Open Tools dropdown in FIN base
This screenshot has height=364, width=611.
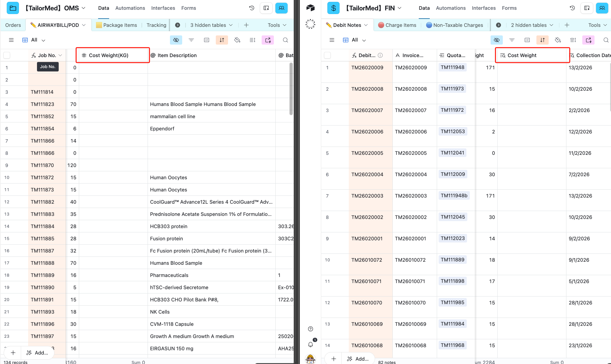pyautogui.click(x=598, y=25)
